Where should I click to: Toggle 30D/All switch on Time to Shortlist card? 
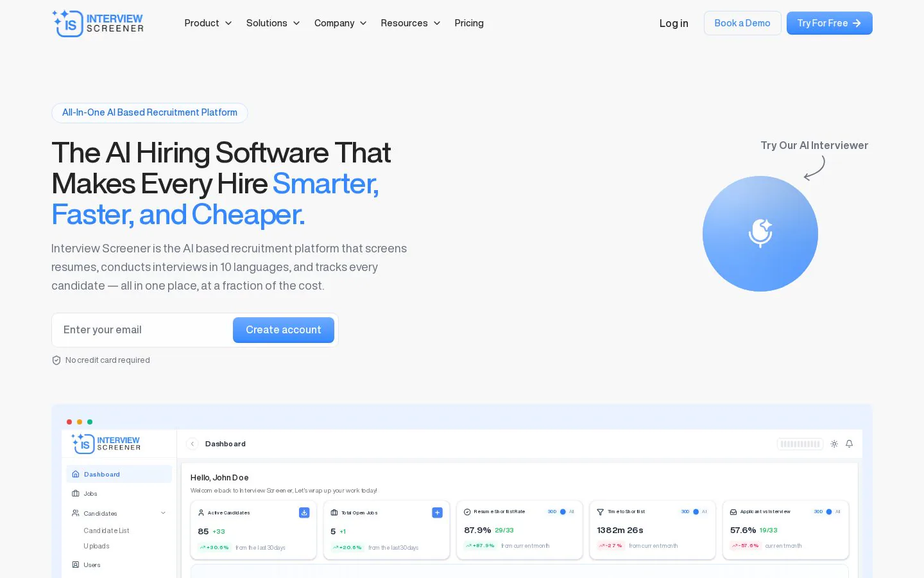[696, 512]
